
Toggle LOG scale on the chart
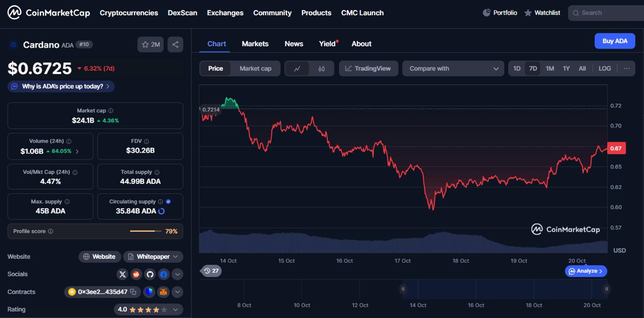(605, 69)
